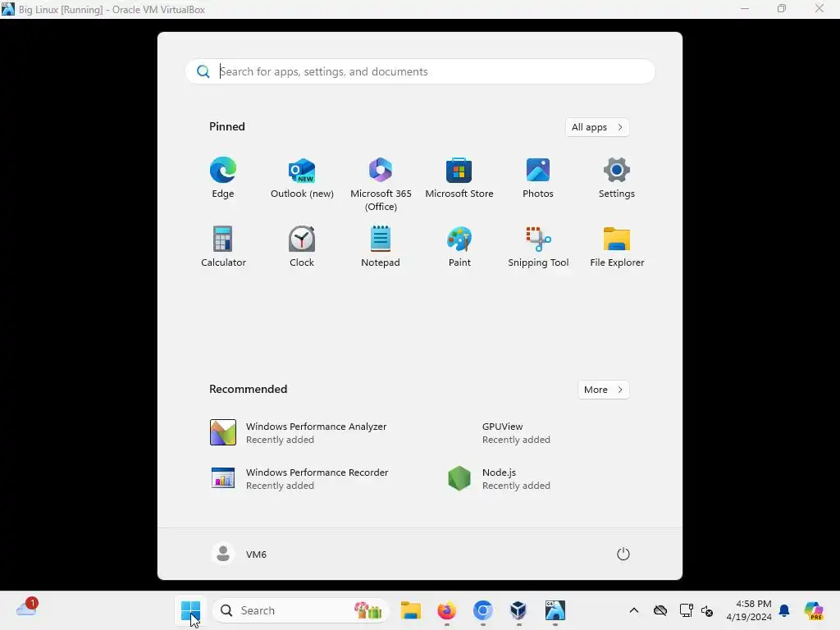Viewport: 840px width, 630px height.
Task: Open the VM6 user account menu
Action: click(239, 554)
